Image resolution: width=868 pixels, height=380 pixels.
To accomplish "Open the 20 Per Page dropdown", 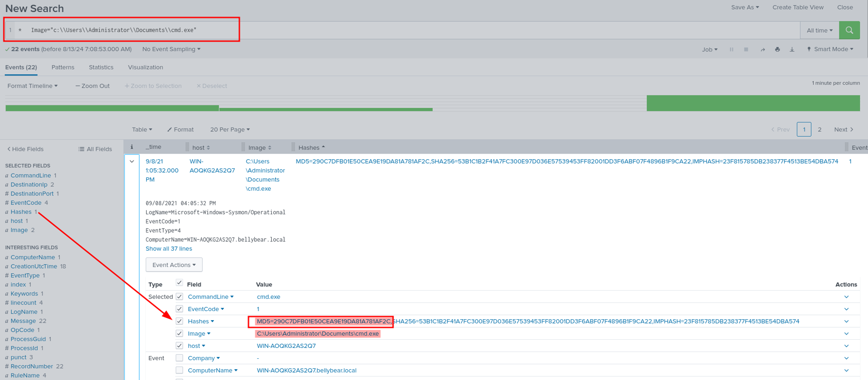I will click(x=230, y=129).
